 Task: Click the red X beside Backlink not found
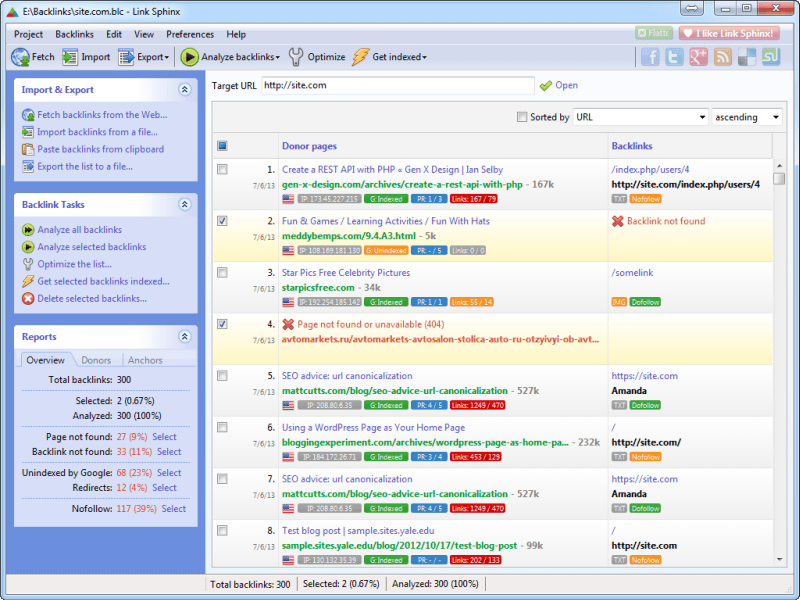tap(617, 221)
